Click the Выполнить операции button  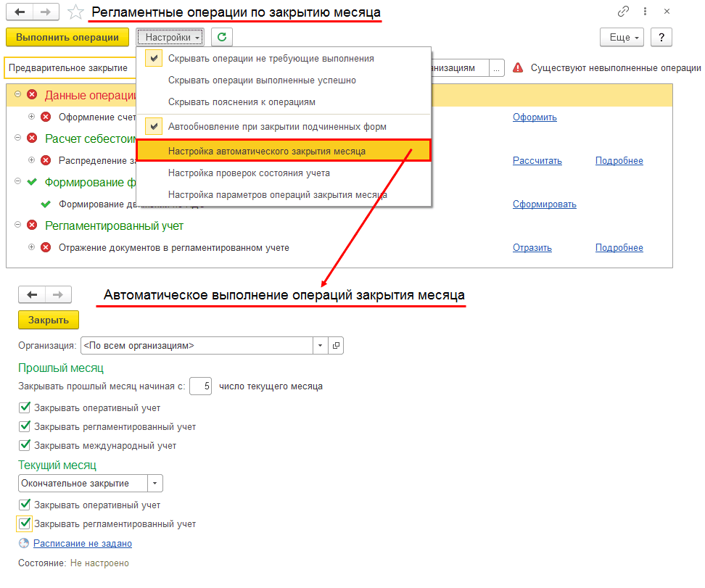click(x=67, y=37)
